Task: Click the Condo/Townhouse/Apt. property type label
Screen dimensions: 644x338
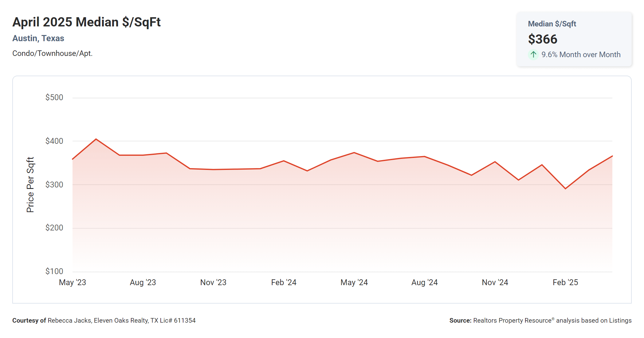Action: coord(52,53)
